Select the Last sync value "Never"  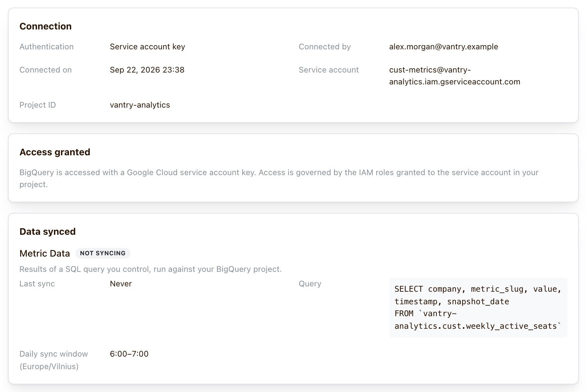coord(121,284)
